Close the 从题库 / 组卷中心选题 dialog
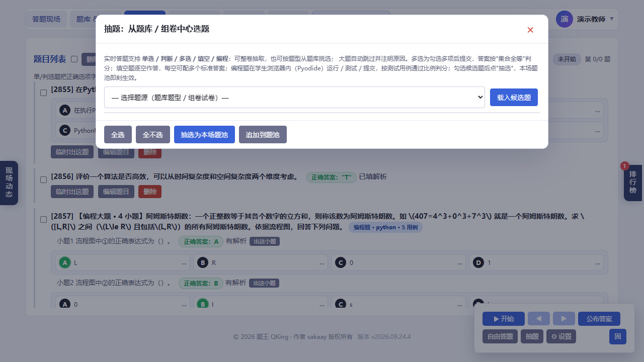This screenshot has height=362, width=644. [x=530, y=30]
